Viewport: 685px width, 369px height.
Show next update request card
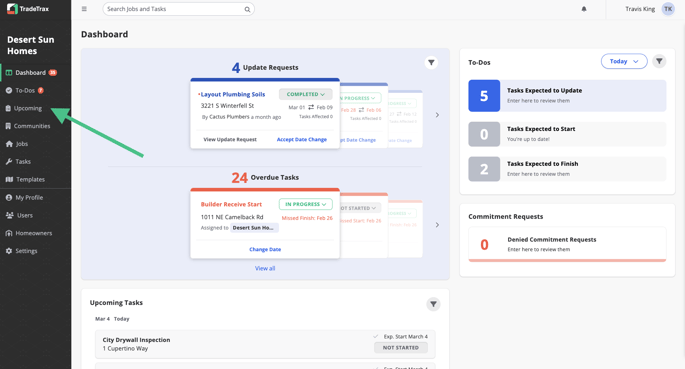pyautogui.click(x=437, y=115)
